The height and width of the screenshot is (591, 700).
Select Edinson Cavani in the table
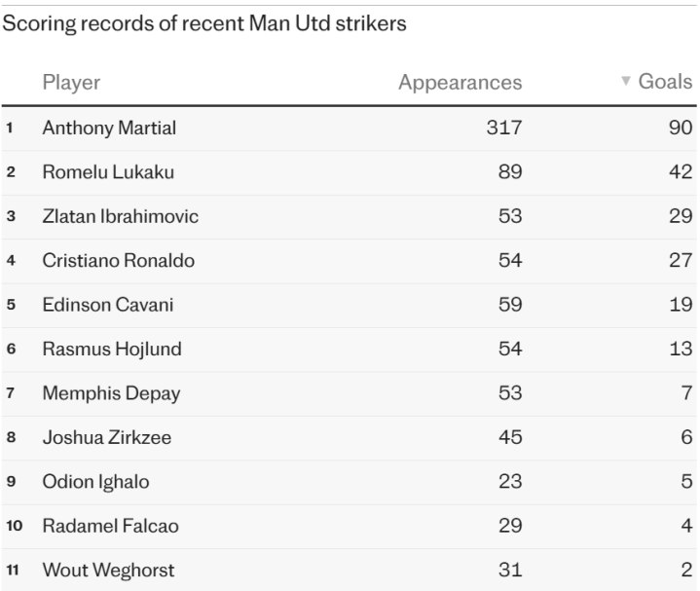(108, 305)
